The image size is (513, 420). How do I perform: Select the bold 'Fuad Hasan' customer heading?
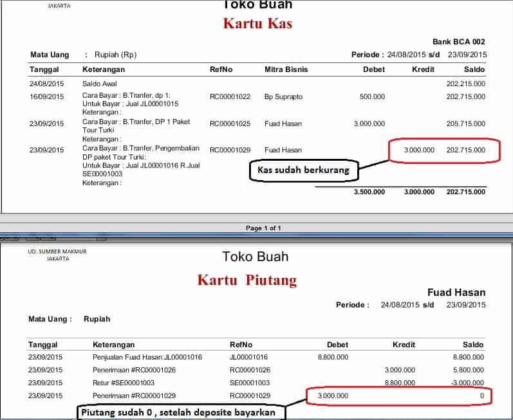tap(456, 292)
